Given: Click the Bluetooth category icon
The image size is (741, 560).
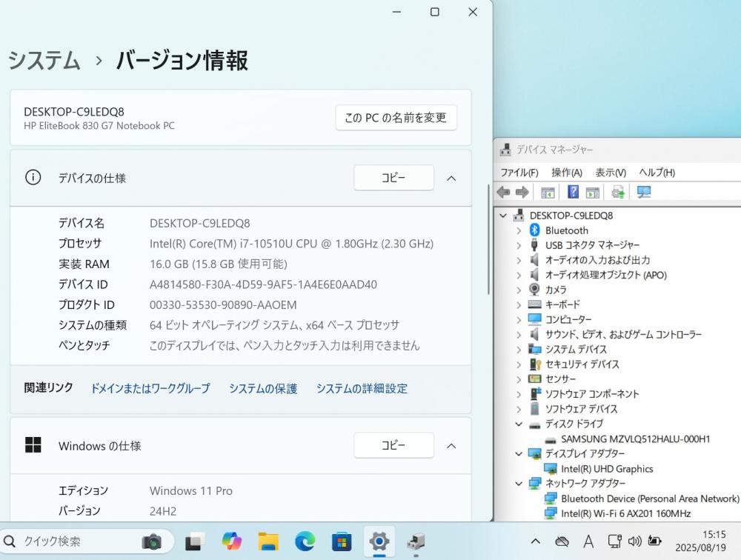Looking at the screenshot, I should tap(534, 230).
